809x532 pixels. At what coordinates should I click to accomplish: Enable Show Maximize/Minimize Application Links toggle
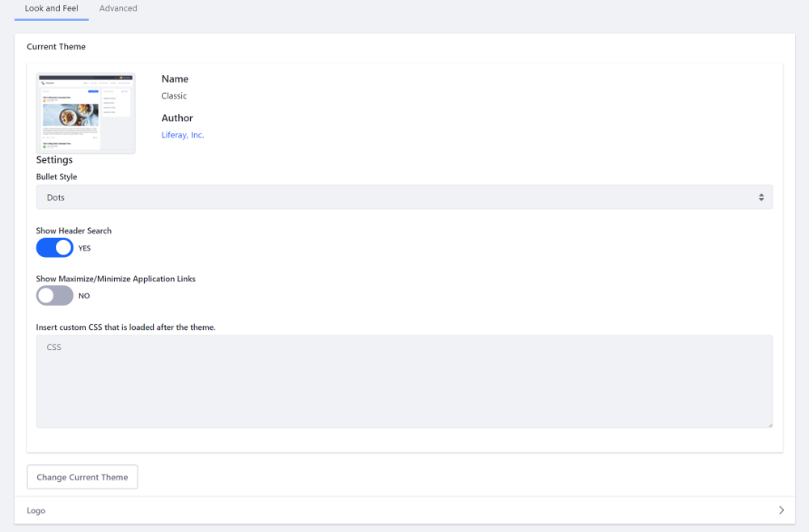[55, 296]
